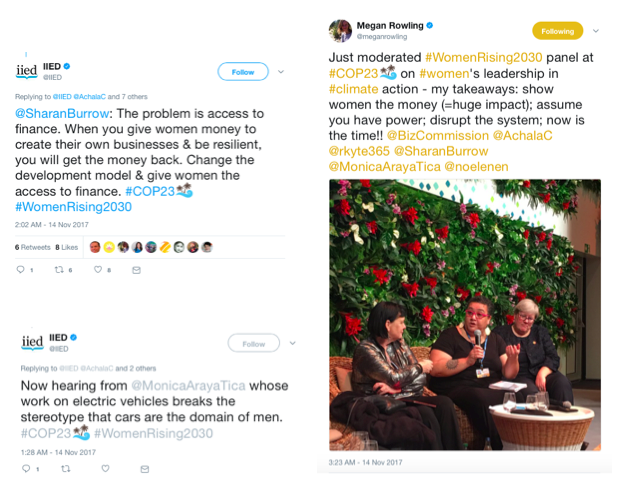Reply to the electric vehicles tweet
Viewport: 621px width, 490px height.
pos(26,469)
